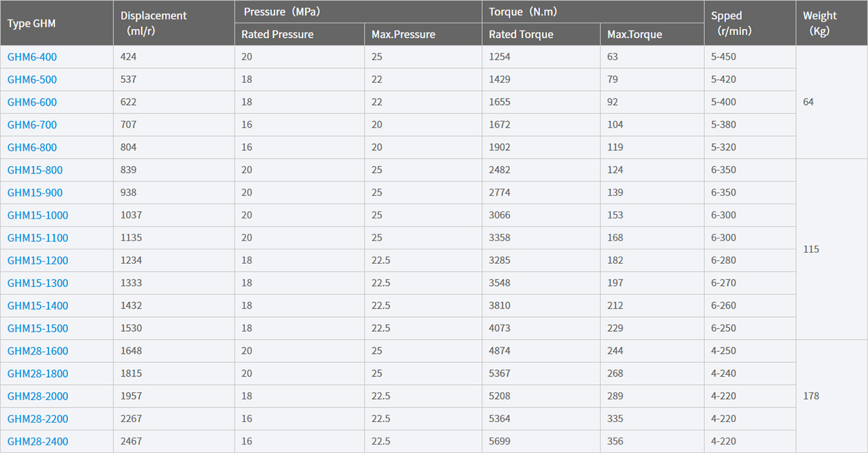The width and height of the screenshot is (868, 453).
Task: Click the GHM6-500 model link
Action: [x=32, y=80]
